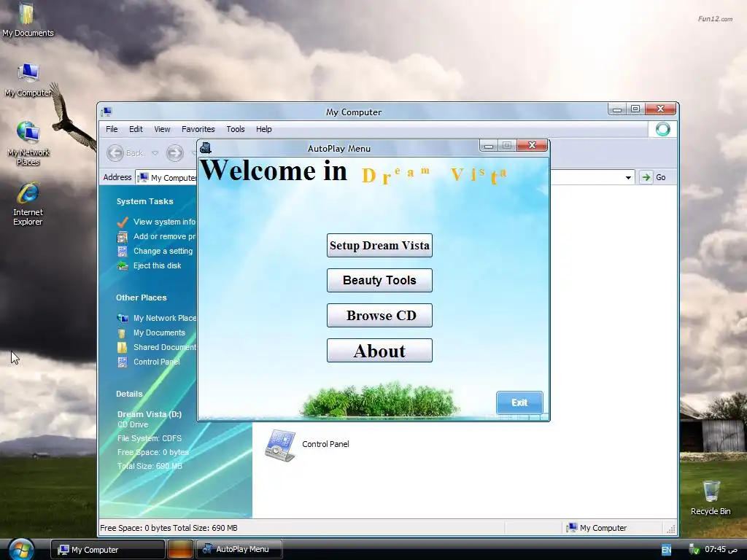This screenshot has height=560, width=747.
Task: Click the Browse CD button
Action: tap(379, 315)
